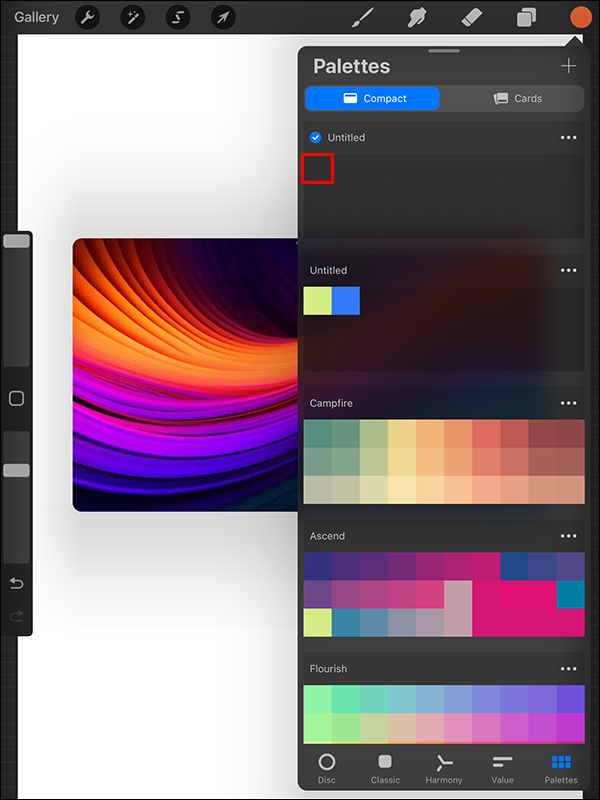Open the Classic color tab
This screenshot has height=800, width=600.
coord(385,769)
